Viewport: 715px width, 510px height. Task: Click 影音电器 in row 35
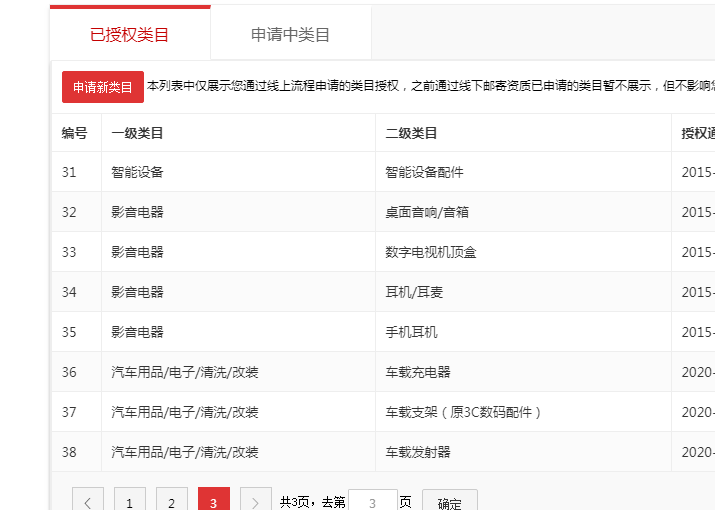click(137, 332)
